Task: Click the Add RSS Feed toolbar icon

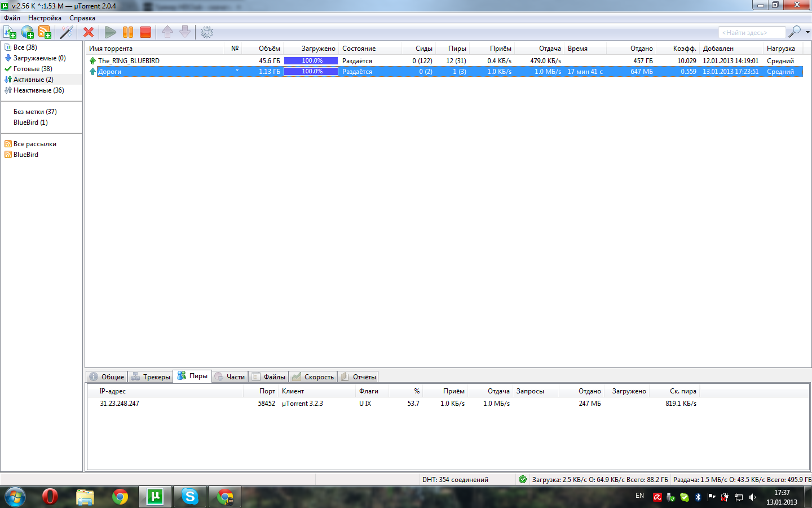Action: click(x=45, y=32)
